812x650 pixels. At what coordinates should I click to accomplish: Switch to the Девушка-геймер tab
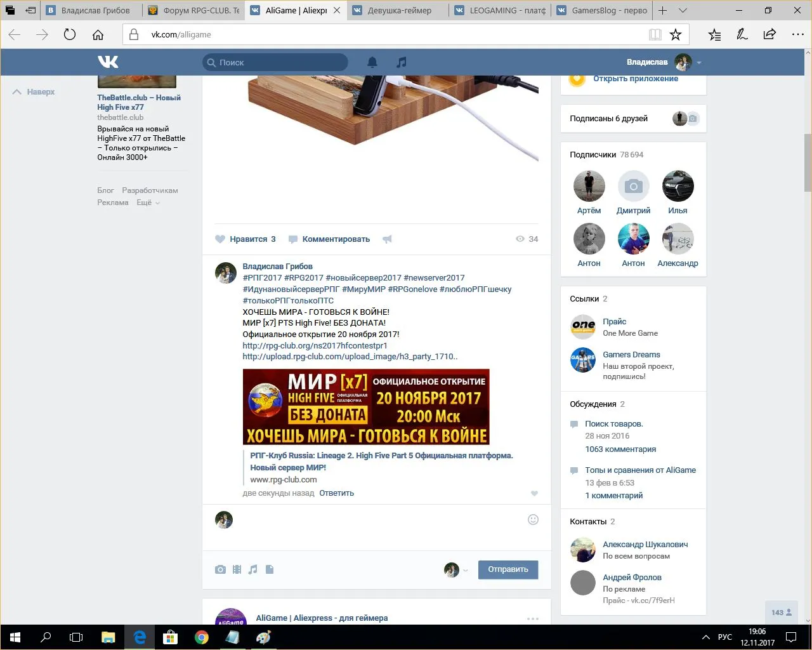tap(398, 10)
